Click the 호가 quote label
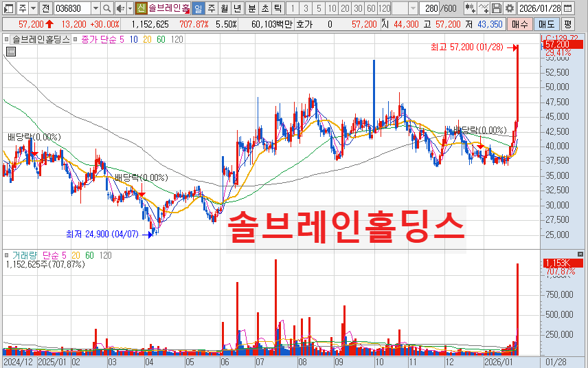This screenshot has height=368, width=588. 304,24
